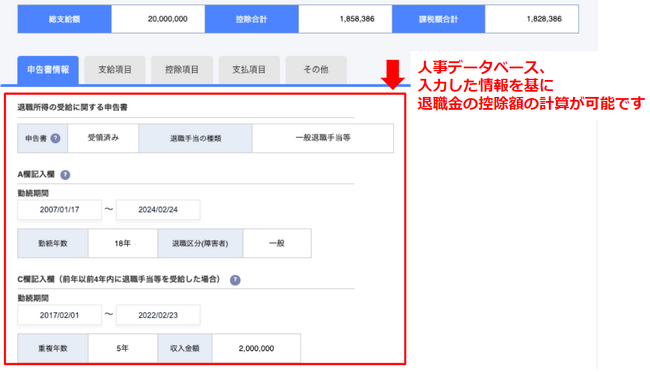Click the 重複年数 value 5年

point(123,348)
